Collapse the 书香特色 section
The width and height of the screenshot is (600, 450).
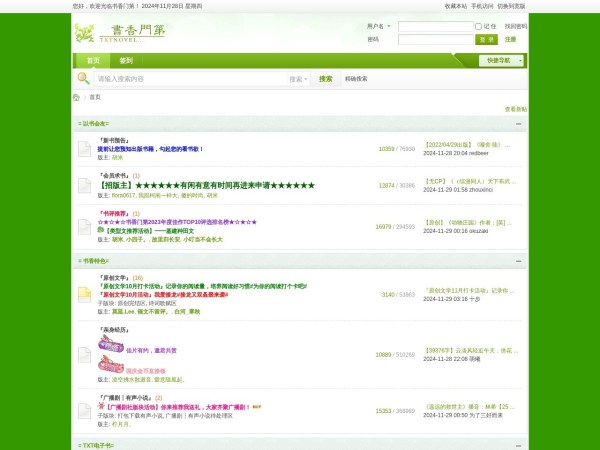pos(519,261)
